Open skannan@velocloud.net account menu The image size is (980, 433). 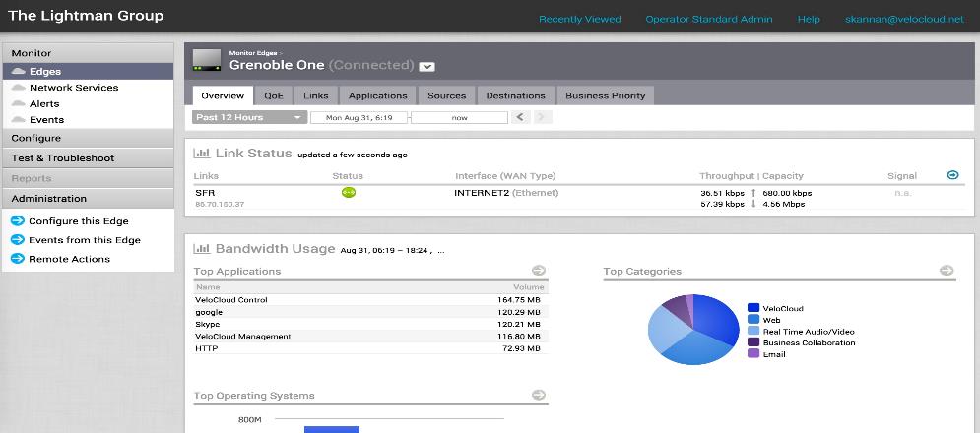pyautogui.click(x=904, y=19)
